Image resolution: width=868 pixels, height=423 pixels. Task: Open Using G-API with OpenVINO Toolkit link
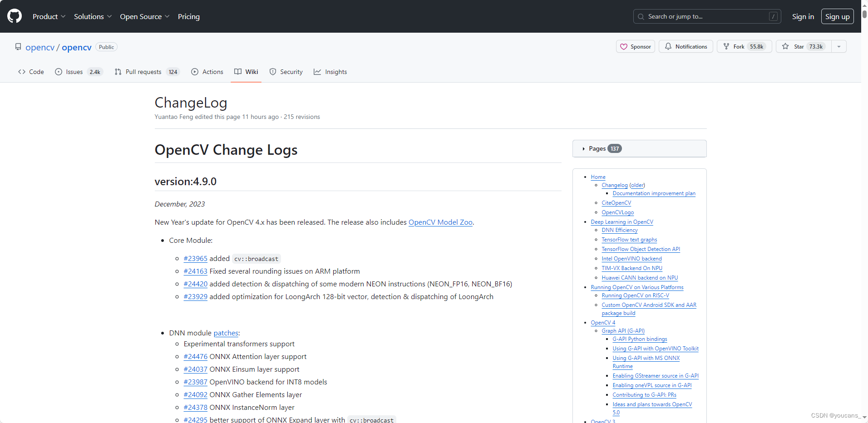click(x=656, y=349)
